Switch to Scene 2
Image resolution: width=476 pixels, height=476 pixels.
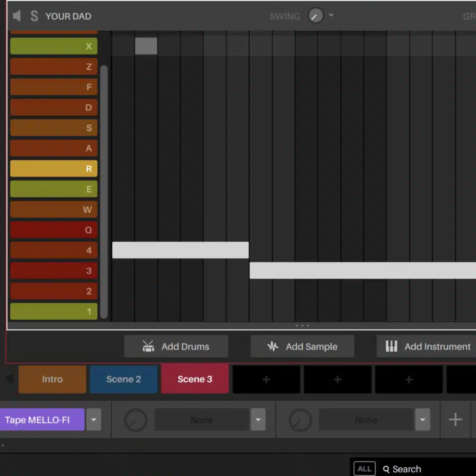click(124, 379)
